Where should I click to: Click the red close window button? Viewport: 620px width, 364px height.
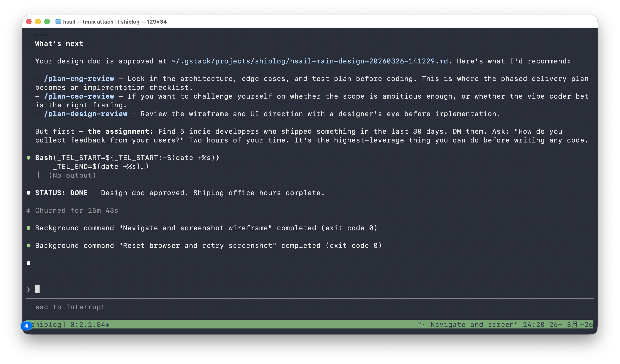(29, 22)
